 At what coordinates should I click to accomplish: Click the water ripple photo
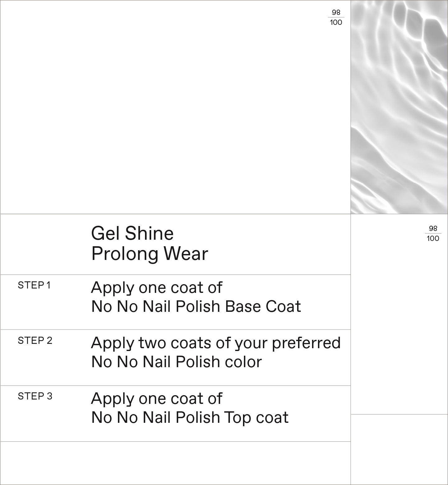coord(399,107)
